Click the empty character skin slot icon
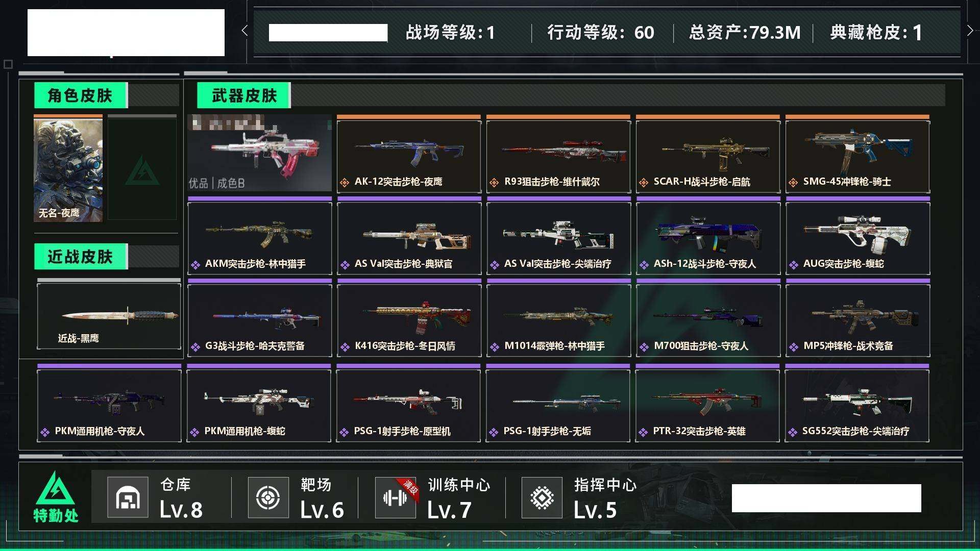980x551 pixels. [x=142, y=170]
